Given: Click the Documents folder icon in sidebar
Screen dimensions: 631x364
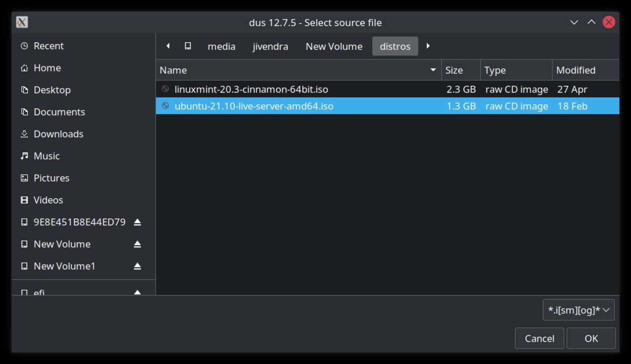Looking at the screenshot, I should [24, 112].
